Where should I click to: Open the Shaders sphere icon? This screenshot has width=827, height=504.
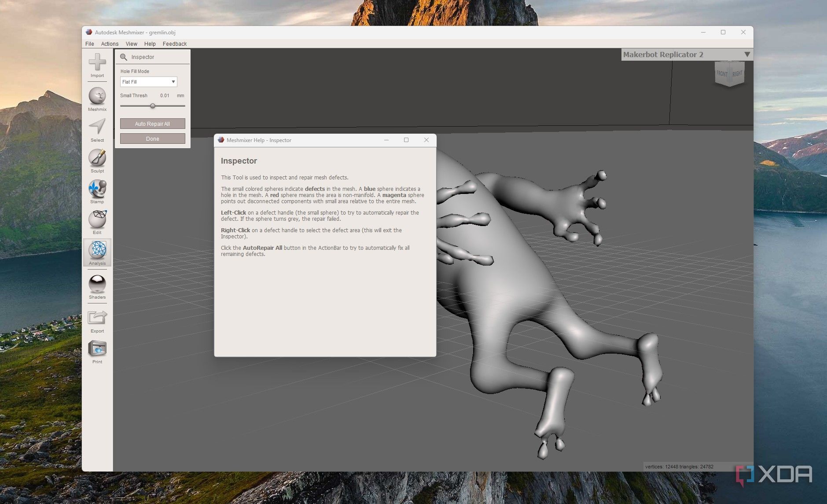click(97, 284)
